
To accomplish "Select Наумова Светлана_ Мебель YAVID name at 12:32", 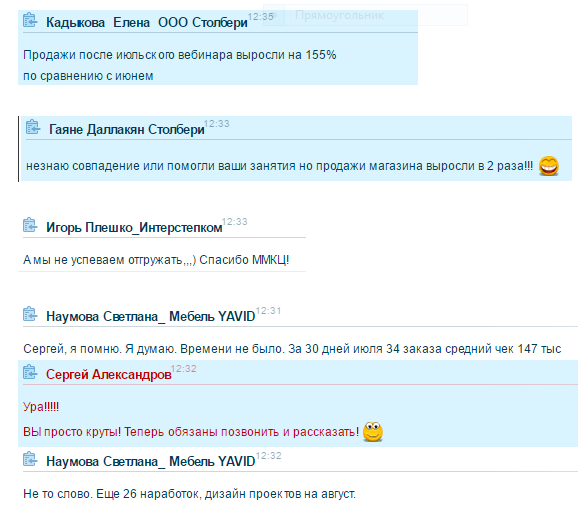I will pos(150,461).
